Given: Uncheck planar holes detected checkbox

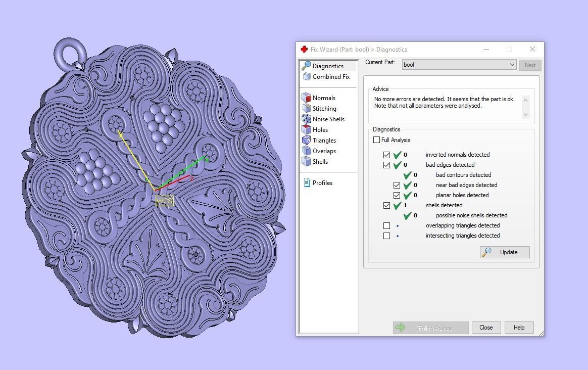Looking at the screenshot, I should coord(397,195).
